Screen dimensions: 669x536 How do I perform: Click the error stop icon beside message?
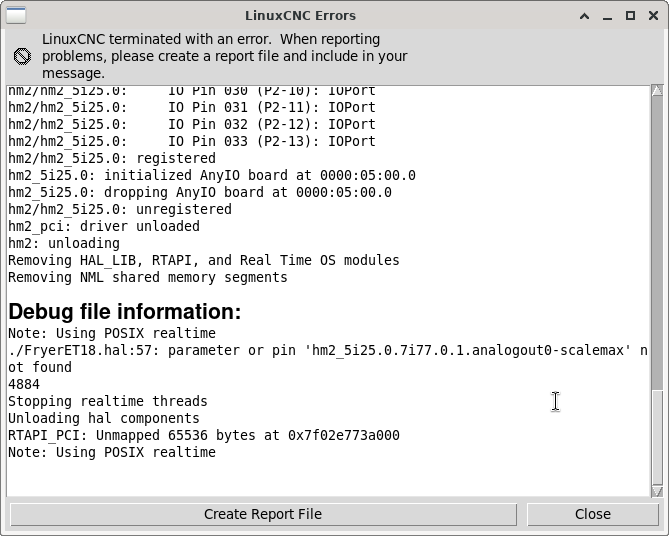tap(22, 56)
